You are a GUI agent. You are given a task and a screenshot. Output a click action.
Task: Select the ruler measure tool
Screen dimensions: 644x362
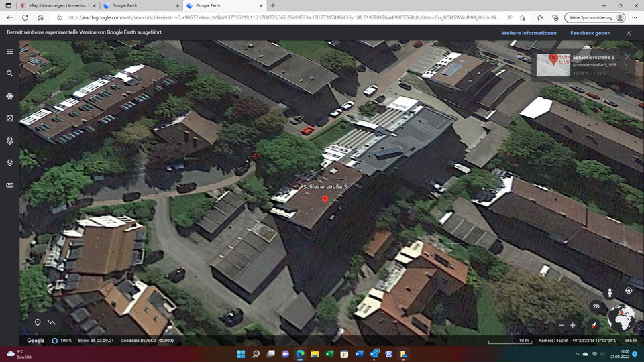click(10, 185)
